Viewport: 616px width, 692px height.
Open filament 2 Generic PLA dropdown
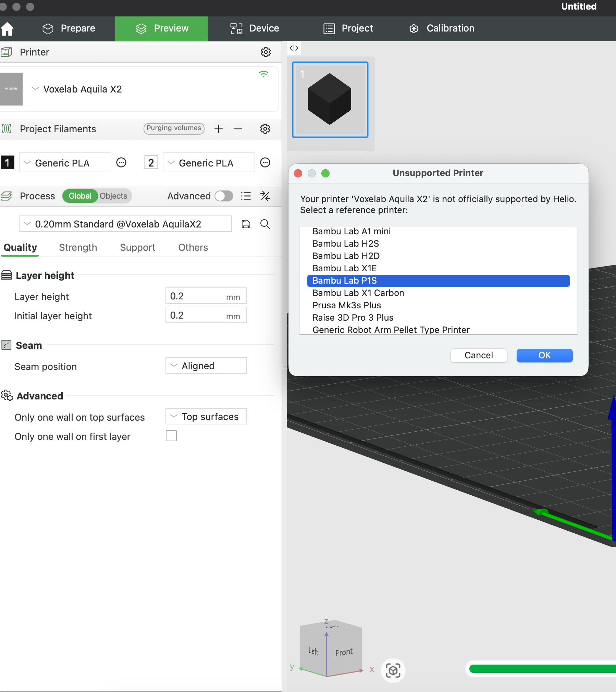[x=209, y=163]
